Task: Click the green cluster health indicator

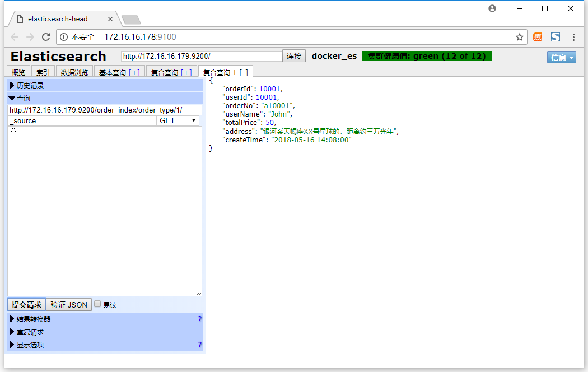Action: pyautogui.click(x=426, y=56)
